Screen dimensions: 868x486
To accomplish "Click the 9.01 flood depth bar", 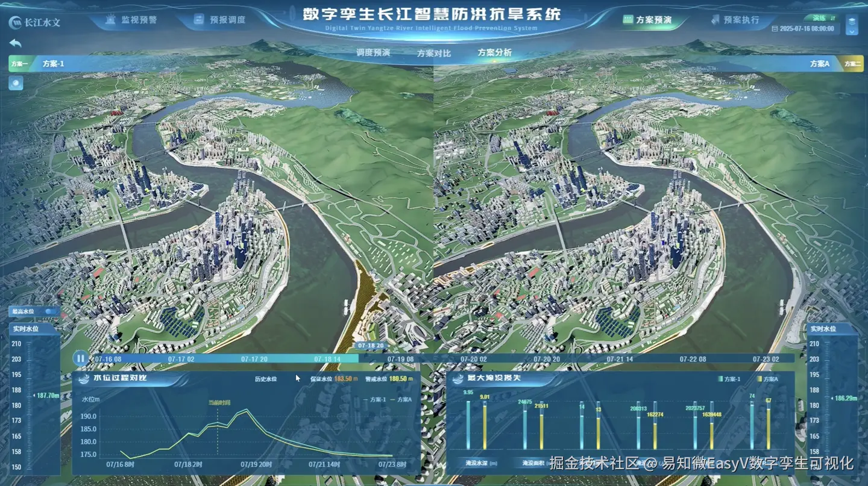I will point(485,427).
